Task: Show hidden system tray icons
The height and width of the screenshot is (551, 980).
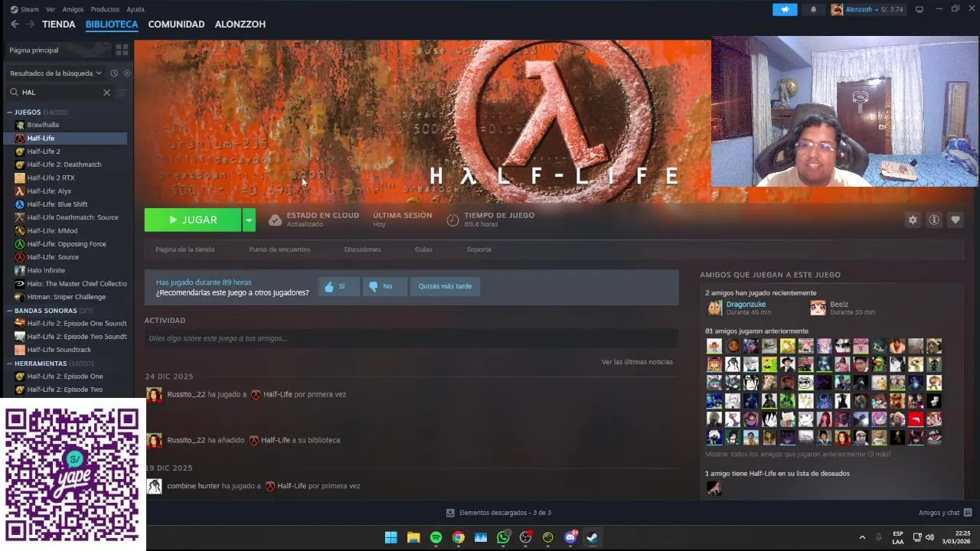Action: (862, 537)
